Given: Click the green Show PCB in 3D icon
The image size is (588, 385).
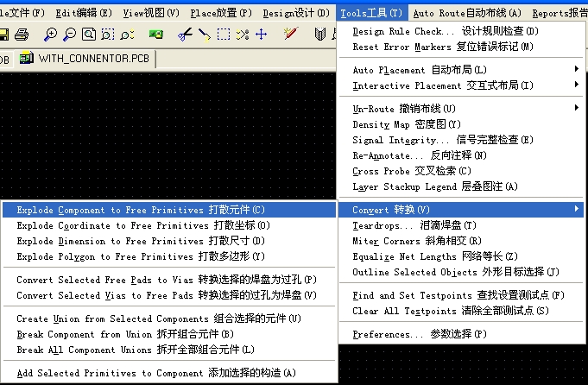Looking at the screenshot, I should 156,35.
